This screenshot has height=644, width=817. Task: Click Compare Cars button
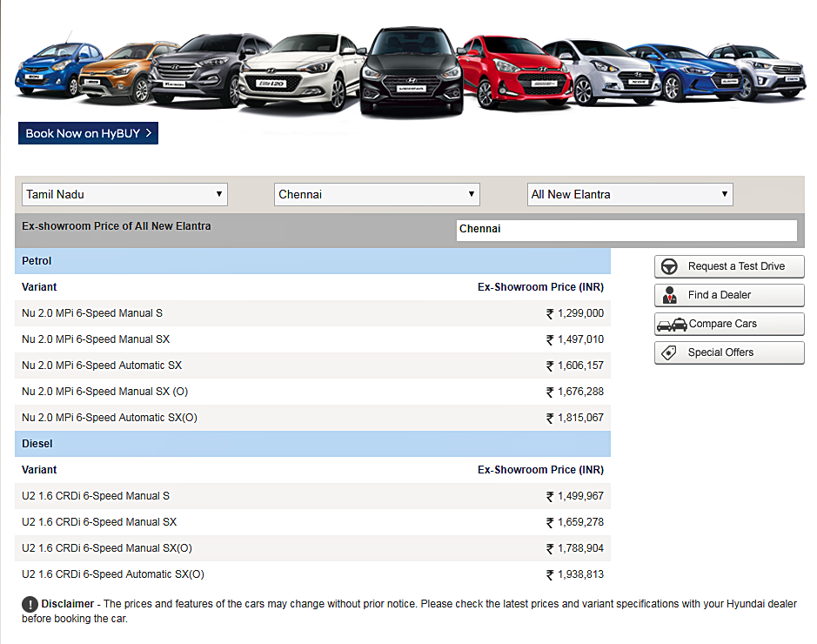729,324
